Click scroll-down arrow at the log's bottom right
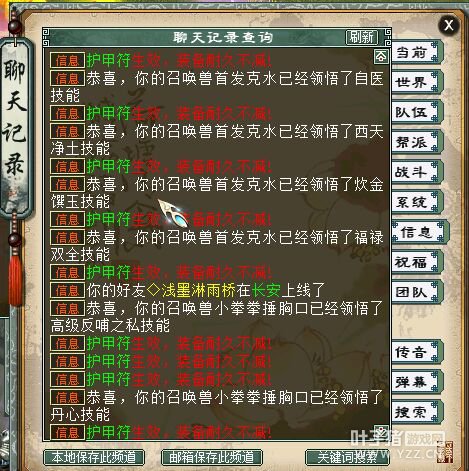This screenshot has width=469, height=471. click(x=381, y=430)
